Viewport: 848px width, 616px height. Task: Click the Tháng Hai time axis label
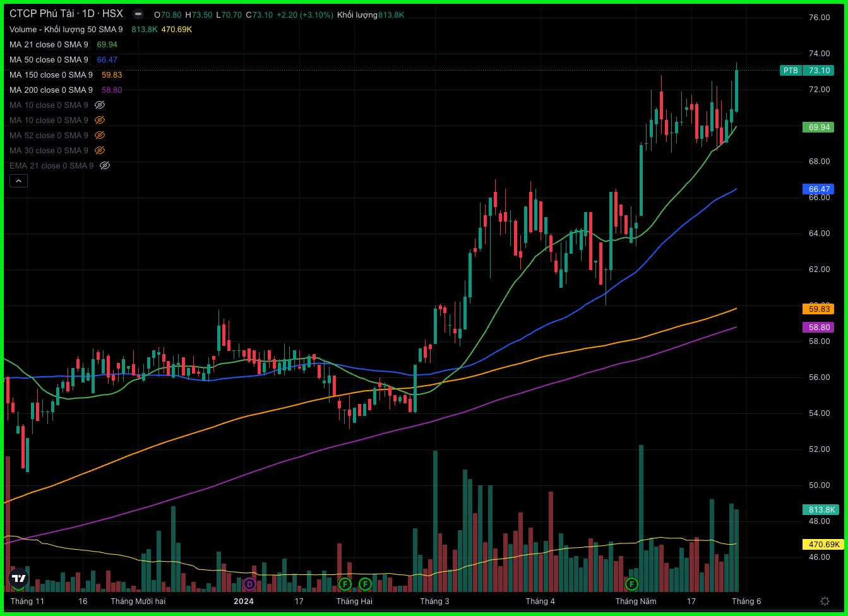[x=354, y=601]
